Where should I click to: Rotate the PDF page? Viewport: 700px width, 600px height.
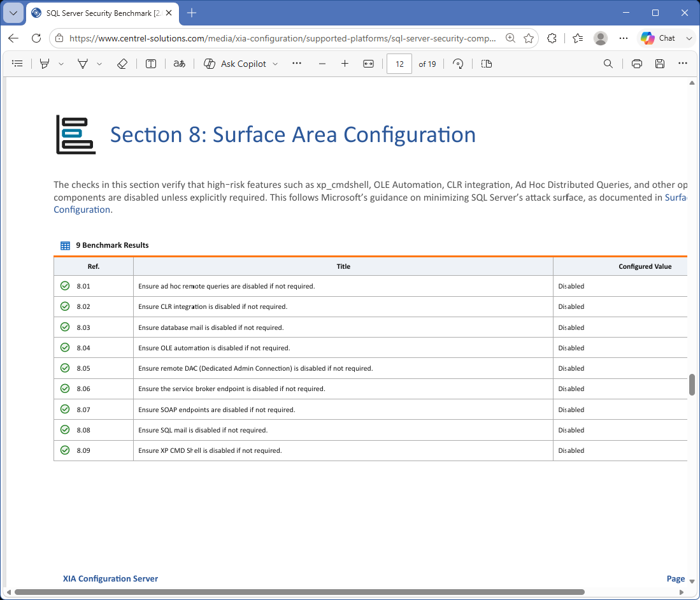click(458, 64)
